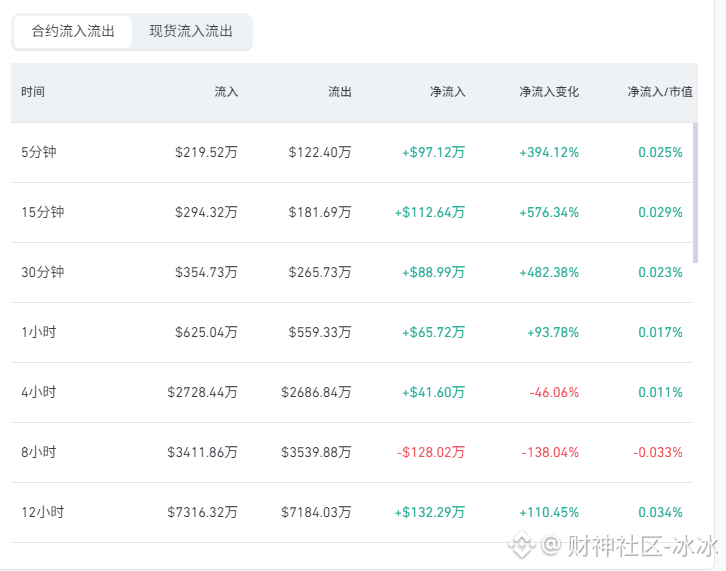
Task: Click the -$128.02万 net inflow value
Action: tap(431, 452)
